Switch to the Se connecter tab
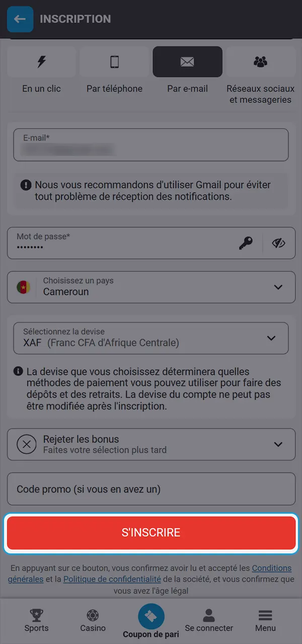The width and height of the screenshot is (302, 644). (209, 615)
